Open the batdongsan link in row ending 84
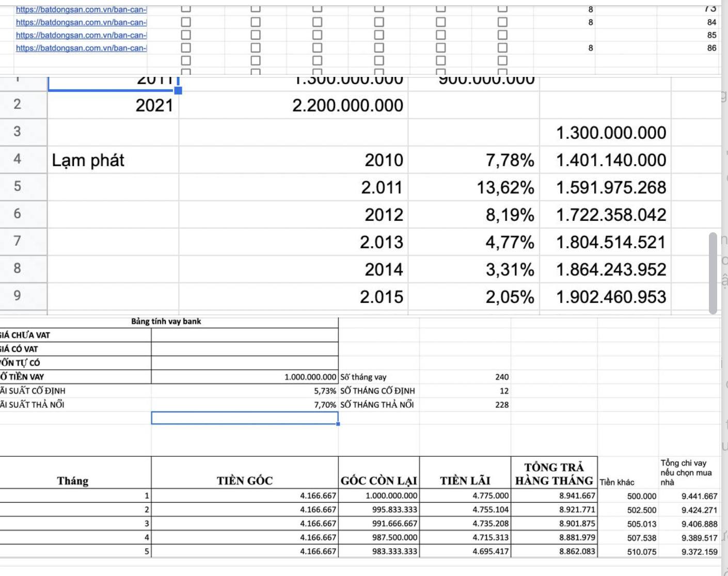 coord(81,22)
